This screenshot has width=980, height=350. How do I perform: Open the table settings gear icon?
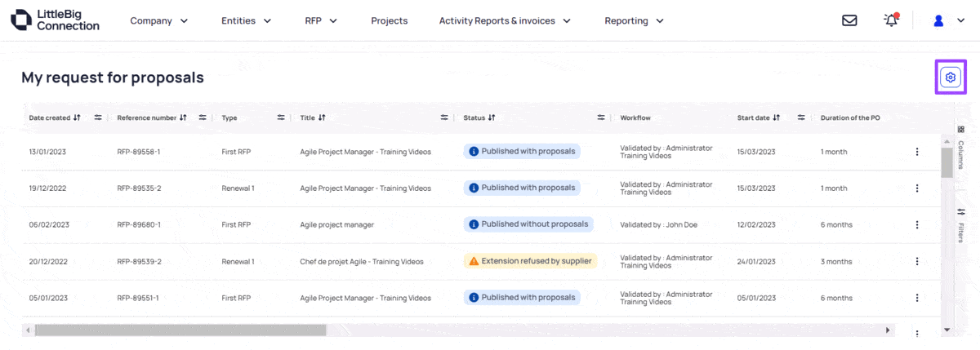[x=950, y=78]
